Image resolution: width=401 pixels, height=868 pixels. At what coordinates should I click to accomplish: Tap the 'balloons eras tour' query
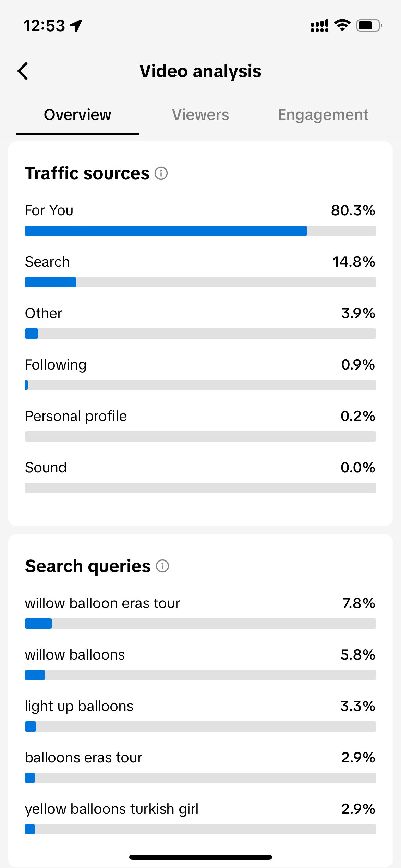(x=84, y=758)
